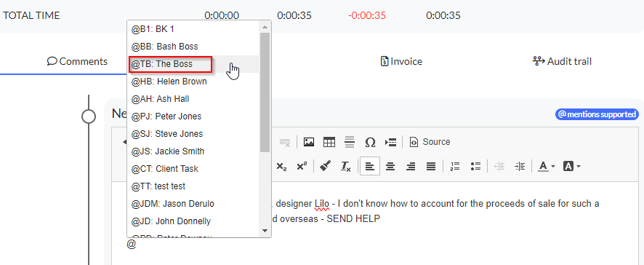
Task: Apply superscript formatting
Action: click(302, 167)
